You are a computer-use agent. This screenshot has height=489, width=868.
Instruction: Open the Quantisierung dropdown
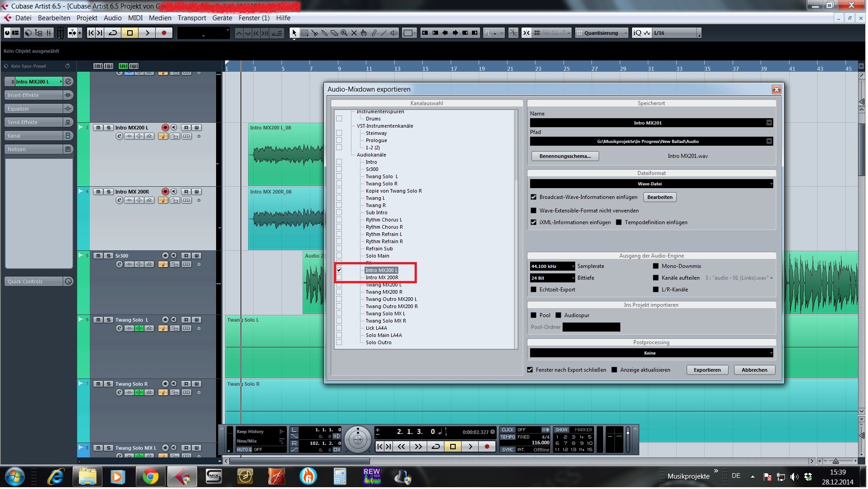tap(602, 33)
